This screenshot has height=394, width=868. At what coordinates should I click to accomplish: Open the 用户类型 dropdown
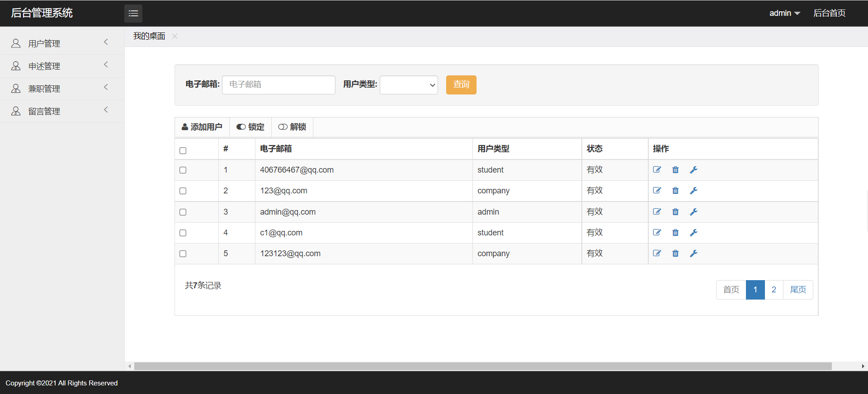[409, 85]
